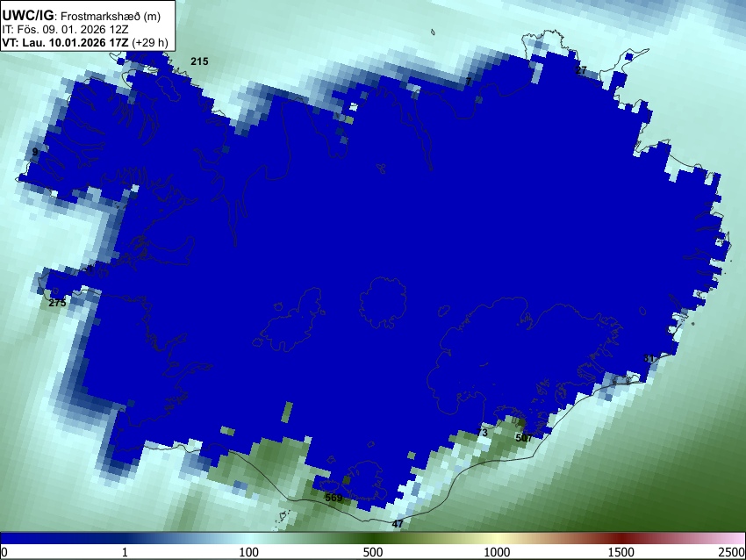
Task: Click the map value 47
Action: [x=398, y=524]
